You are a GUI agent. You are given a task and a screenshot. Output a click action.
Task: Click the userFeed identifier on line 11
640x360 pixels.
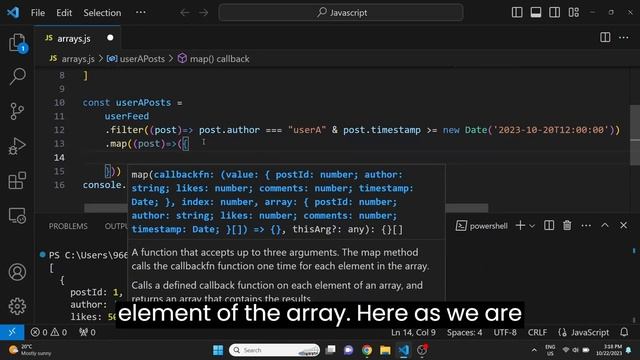(127, 116)
